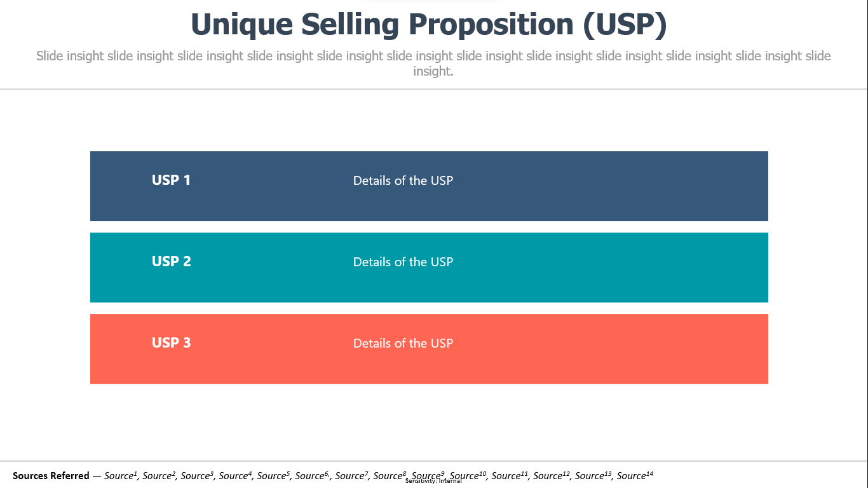The image size is (868, 488).
Task: Select the USP 1 label
Action: click(171, 180)
